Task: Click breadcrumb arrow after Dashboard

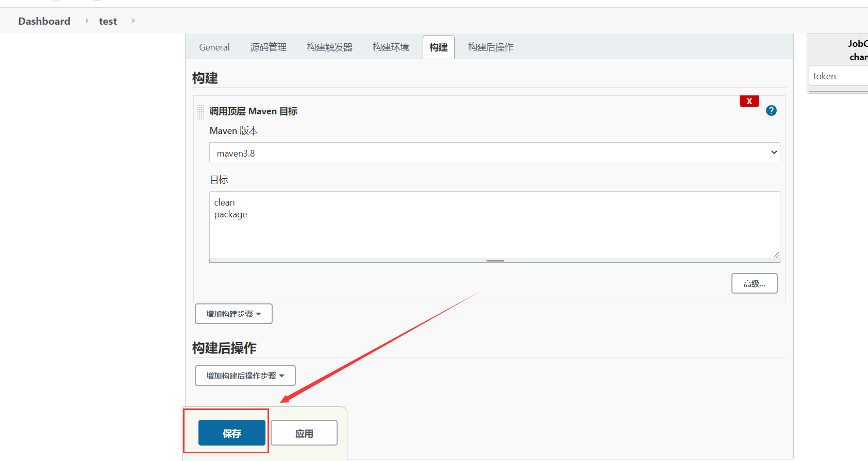Action: click(x=87, y=21)
